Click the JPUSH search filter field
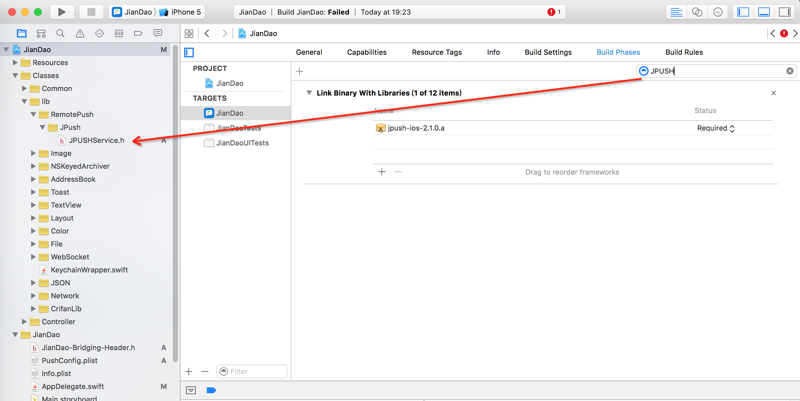 point(717,71)
